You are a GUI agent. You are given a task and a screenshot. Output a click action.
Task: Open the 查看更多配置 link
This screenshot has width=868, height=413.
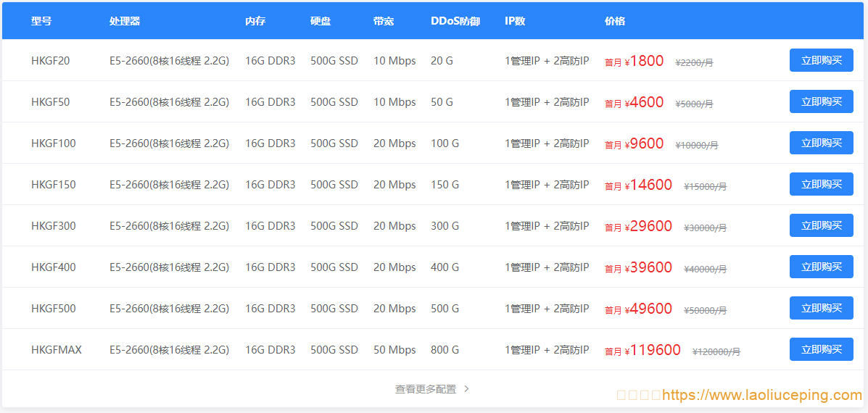(426, 388)
